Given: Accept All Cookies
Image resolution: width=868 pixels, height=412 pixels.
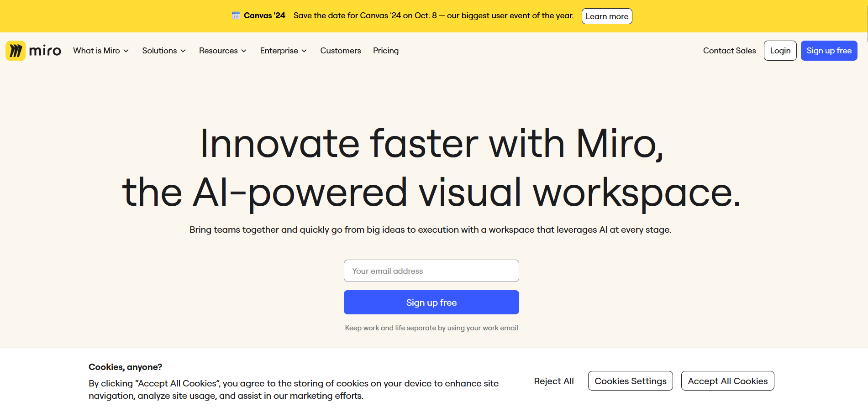Looking at the screenshot, I should tap(728, 381).
